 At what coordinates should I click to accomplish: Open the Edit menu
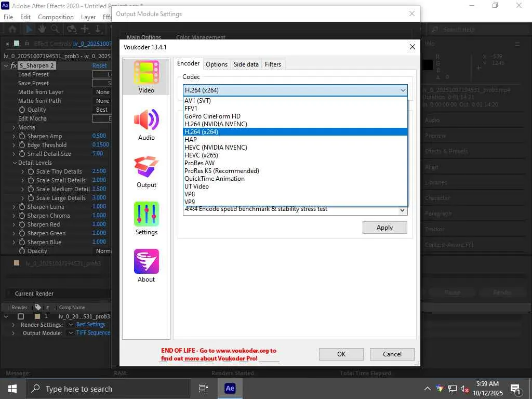coord(25,17)
